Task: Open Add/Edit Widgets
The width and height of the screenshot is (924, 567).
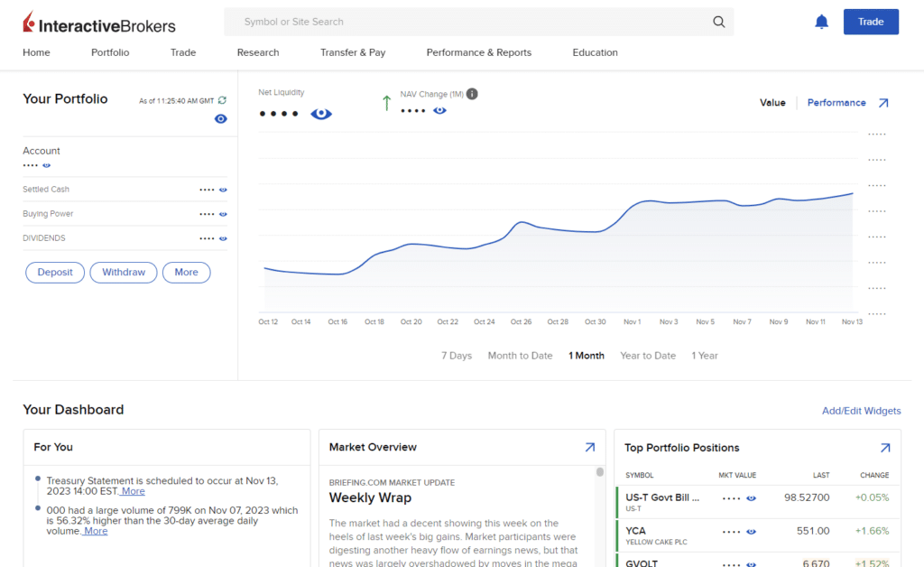Action: click(861, 411)
